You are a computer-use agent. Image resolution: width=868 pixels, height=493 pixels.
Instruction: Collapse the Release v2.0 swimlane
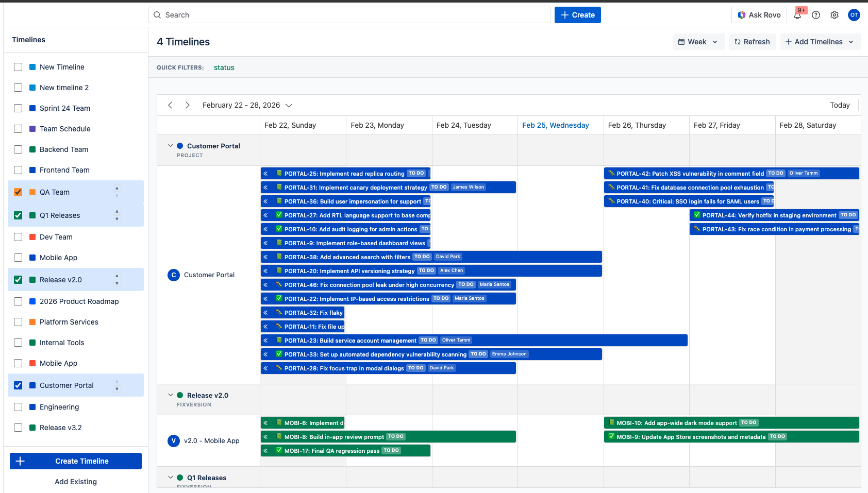click(x=171, y=395)
